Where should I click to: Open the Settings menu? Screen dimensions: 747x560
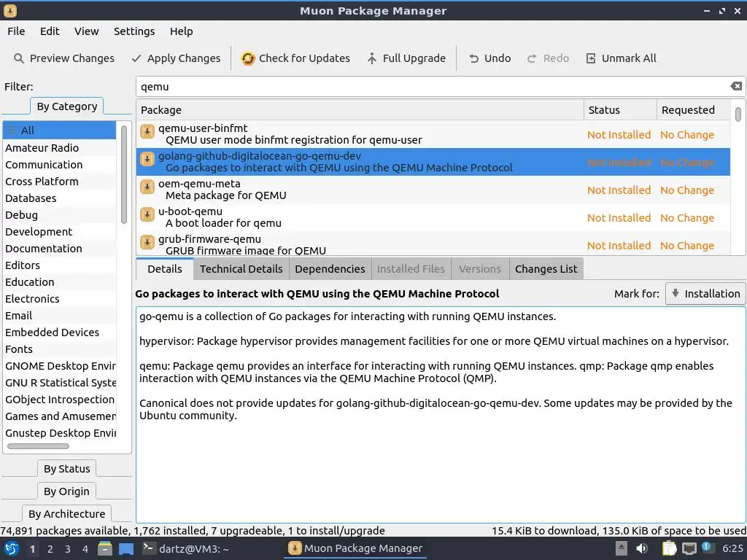click(x=134, y=31)
